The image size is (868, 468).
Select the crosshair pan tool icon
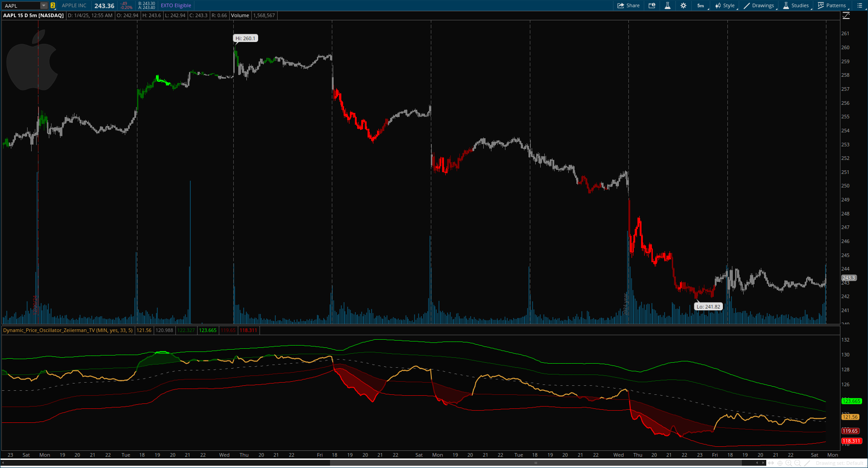(x=780, y=463)
